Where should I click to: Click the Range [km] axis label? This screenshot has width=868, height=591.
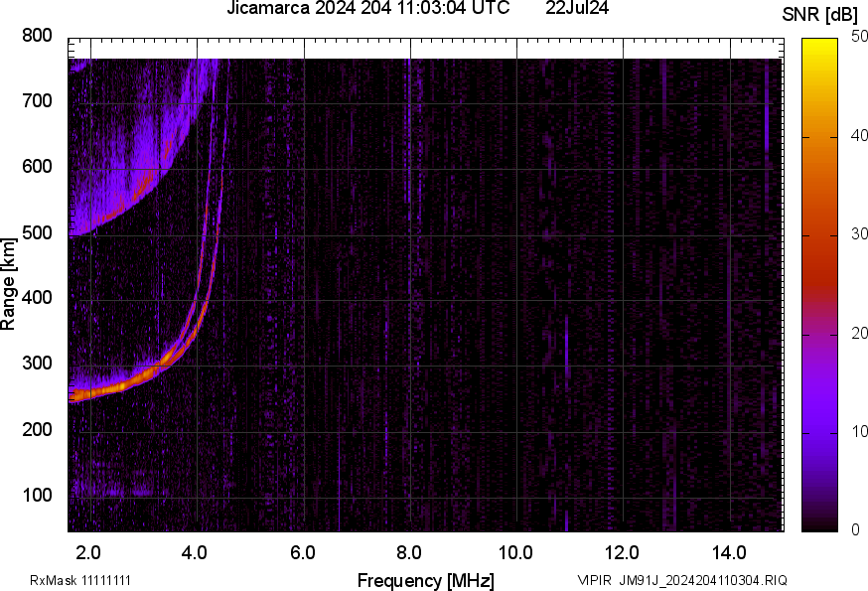pyautogui.click(x=9, y=285)
